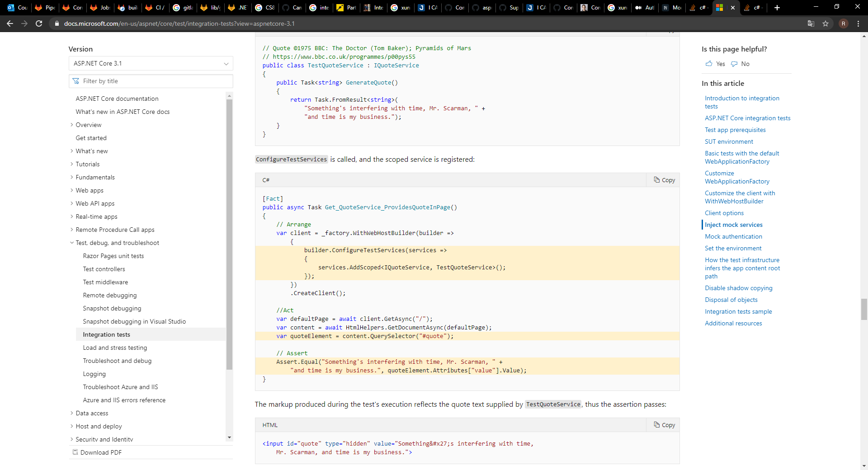
Task: Open the Logging entry
Action: [x=94, y=374]
